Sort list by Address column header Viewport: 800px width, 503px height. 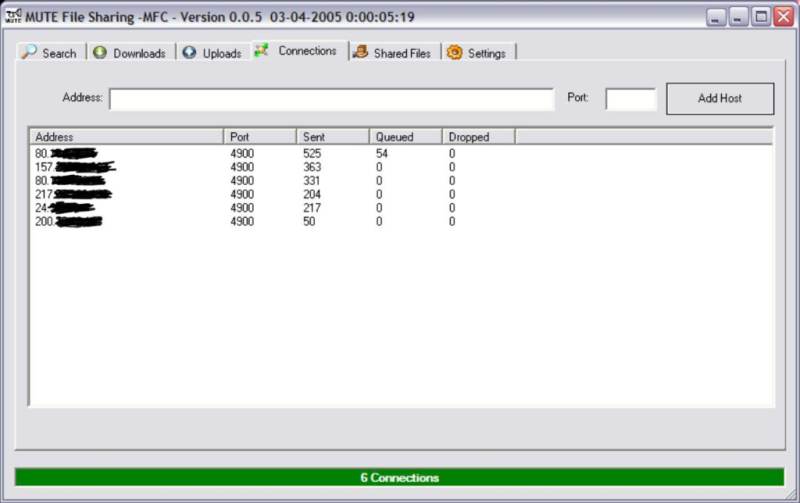pyautogui.click(x=126, y=137)
